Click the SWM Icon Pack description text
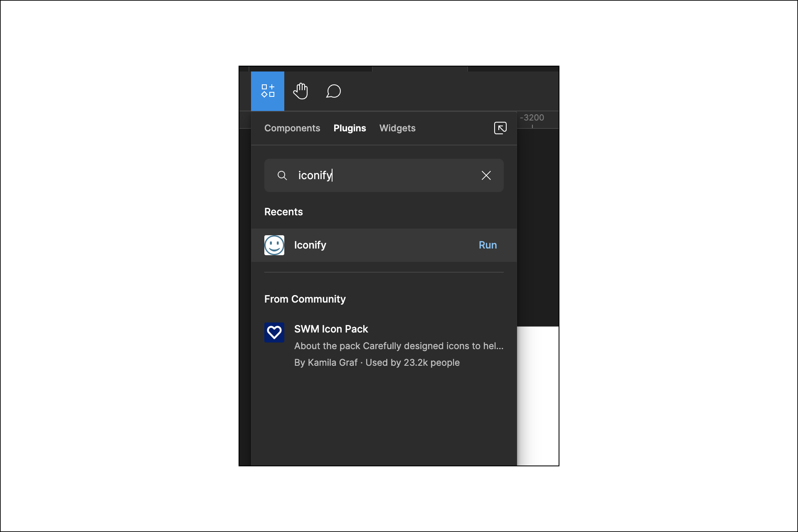Image resolution: width=798 pixels, height=532 pixels. [x=398, y=346]
